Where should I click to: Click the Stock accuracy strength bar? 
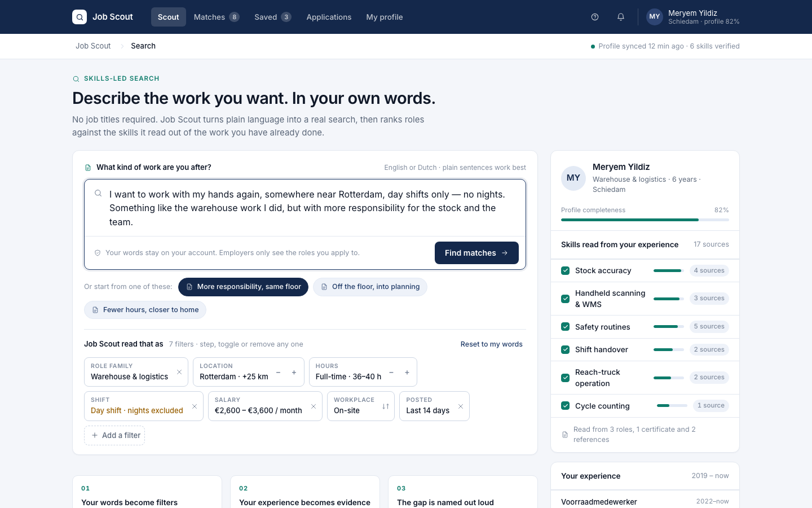coord(669,271)
